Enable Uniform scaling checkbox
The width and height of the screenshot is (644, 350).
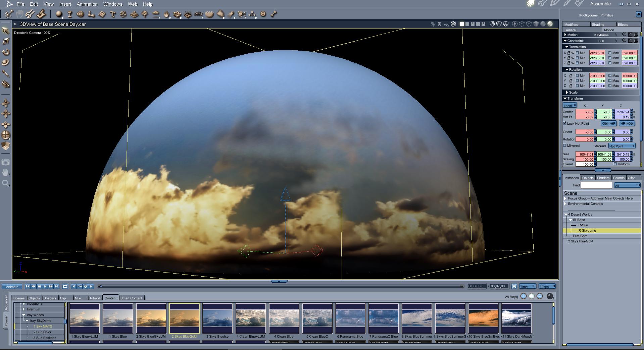[x=615, y=164]
